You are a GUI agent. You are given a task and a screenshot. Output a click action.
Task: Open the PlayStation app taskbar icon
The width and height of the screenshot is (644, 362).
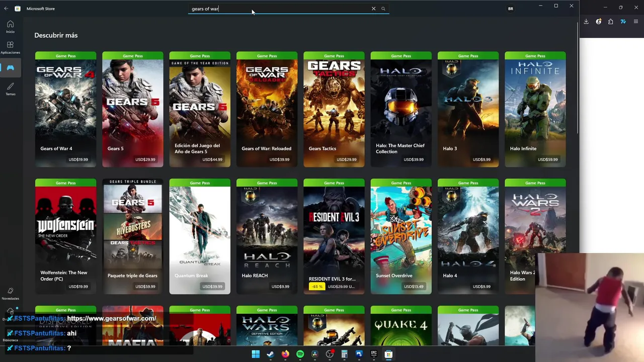359,354
